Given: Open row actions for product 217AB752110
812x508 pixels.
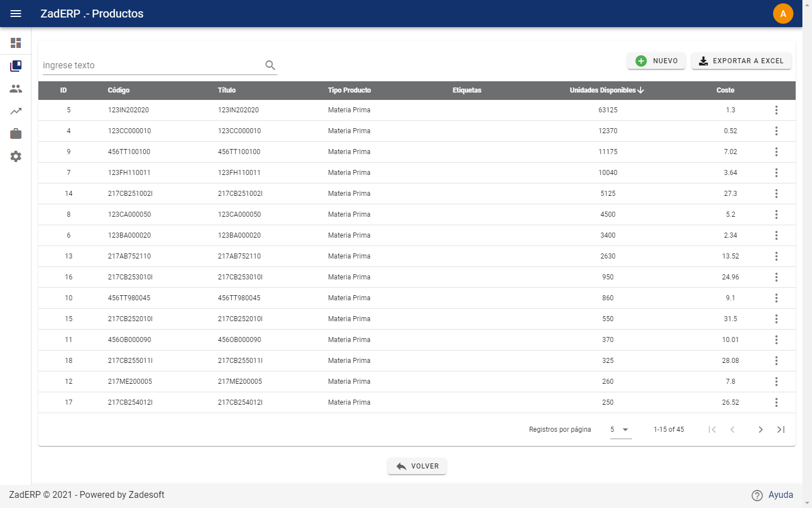Looking at the screenshot, I should [x=776, y=256].
